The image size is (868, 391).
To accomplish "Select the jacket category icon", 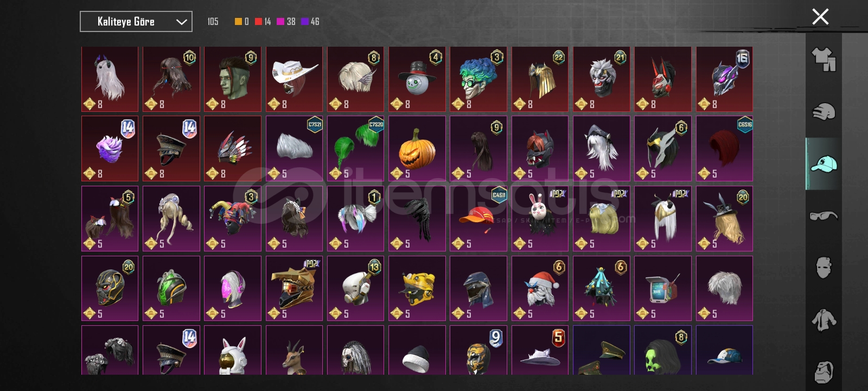I will click(824, 320).
